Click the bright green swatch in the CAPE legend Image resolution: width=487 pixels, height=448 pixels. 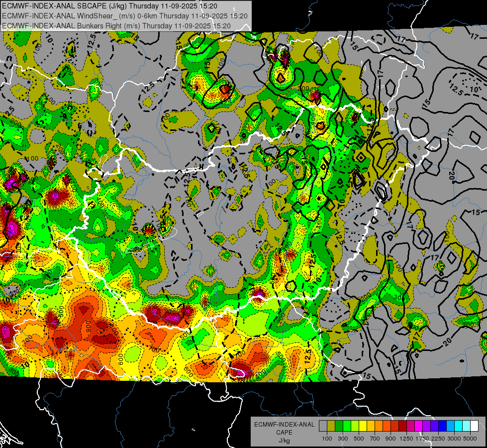[x=347, y=426]
